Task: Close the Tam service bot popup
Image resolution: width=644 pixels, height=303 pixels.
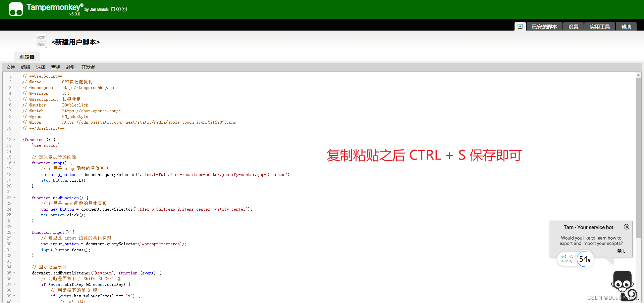Action: pos(627,227)
